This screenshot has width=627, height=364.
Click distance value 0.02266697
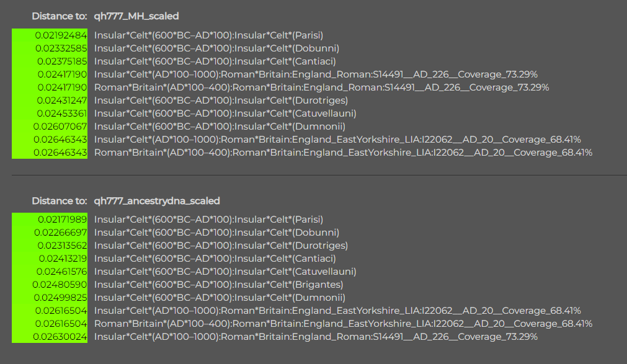click(x=60, y=233)
